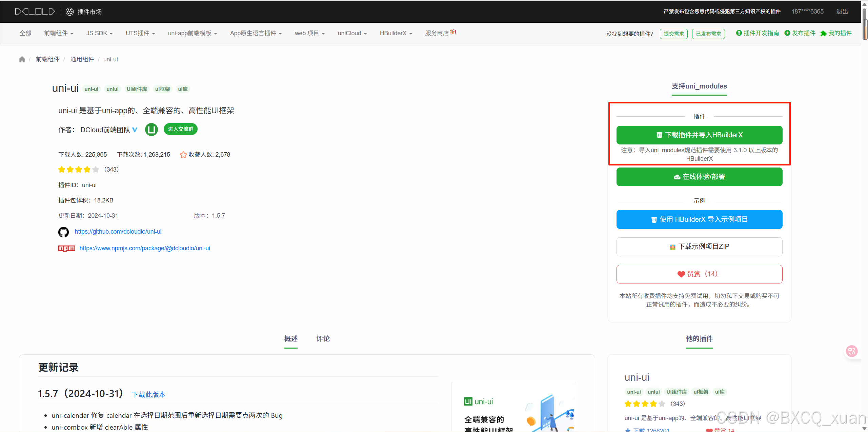Click the five-star rating display
The image size is (868, 432).
click(x=79, y=170)
